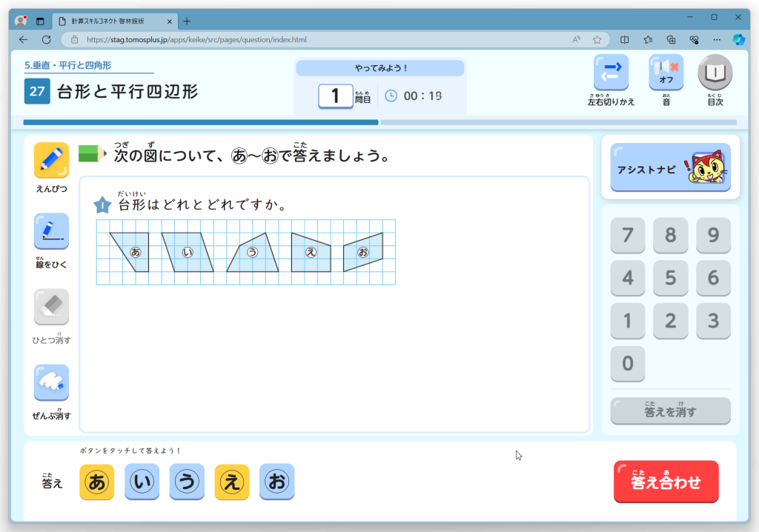The image size is (759, 532).
Task: Click the read aloud icon in address bar
Action: click(576, 40)
